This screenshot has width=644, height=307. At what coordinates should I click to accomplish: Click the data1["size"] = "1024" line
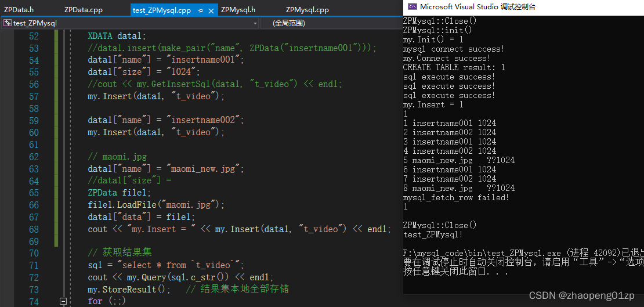144,72
